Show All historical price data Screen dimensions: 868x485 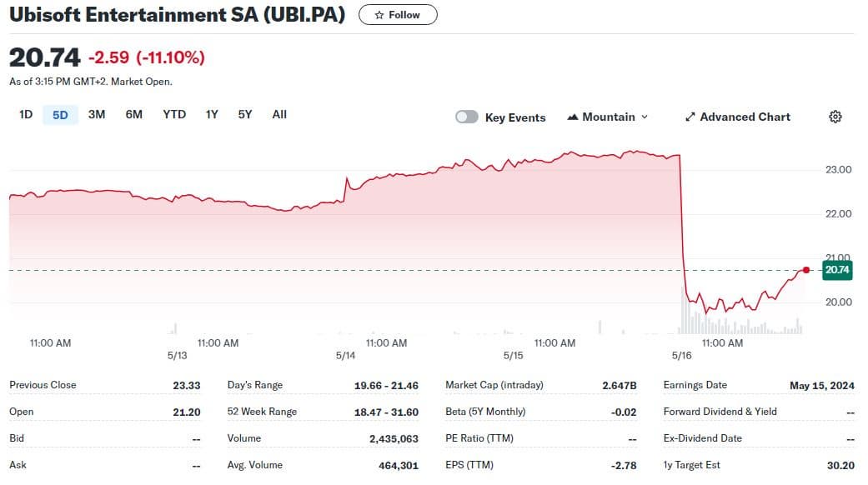click(x=279, y=114)
